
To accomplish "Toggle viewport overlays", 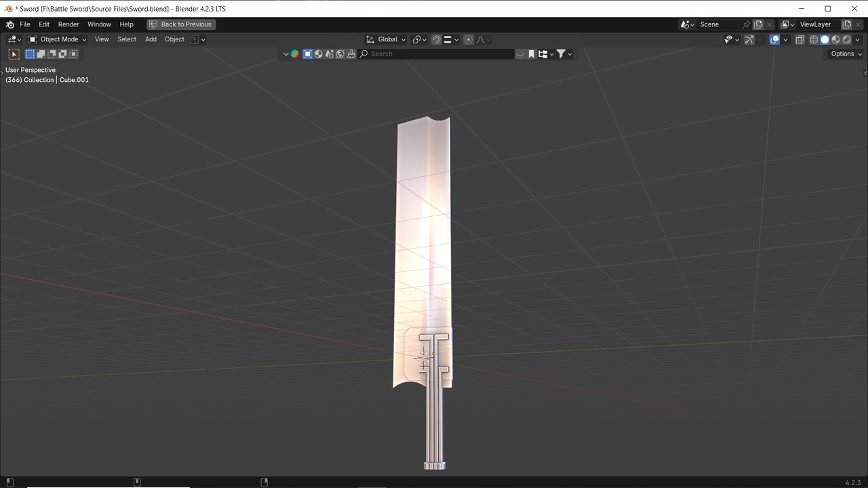I will pos(774,40).
